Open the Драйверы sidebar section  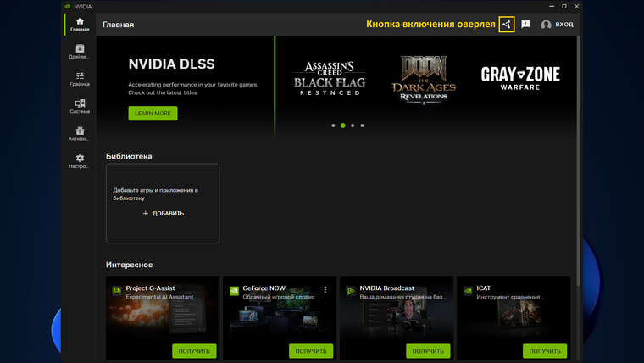[80, 52]
